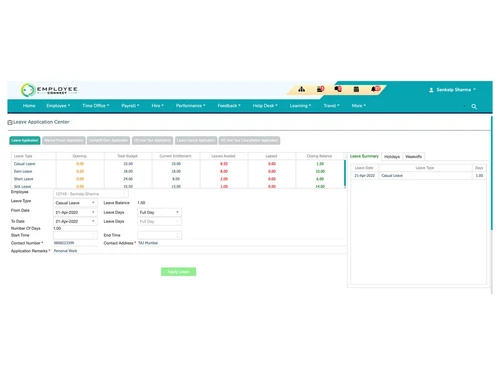Click the icon beside Leave Application Center heading
The width and height of the screenshot is (500, 375).
point(10,122)
